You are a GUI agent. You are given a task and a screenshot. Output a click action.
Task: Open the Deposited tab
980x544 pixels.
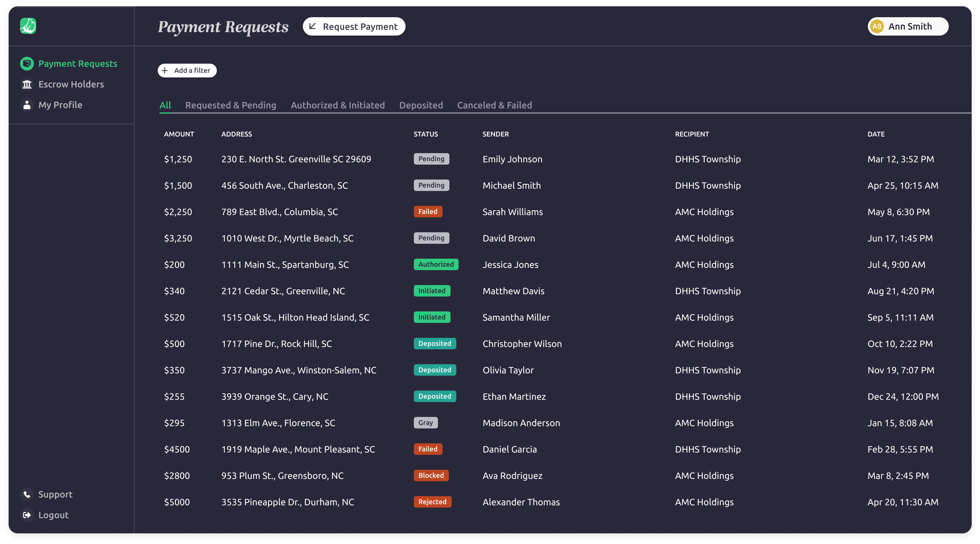[421, 105]
